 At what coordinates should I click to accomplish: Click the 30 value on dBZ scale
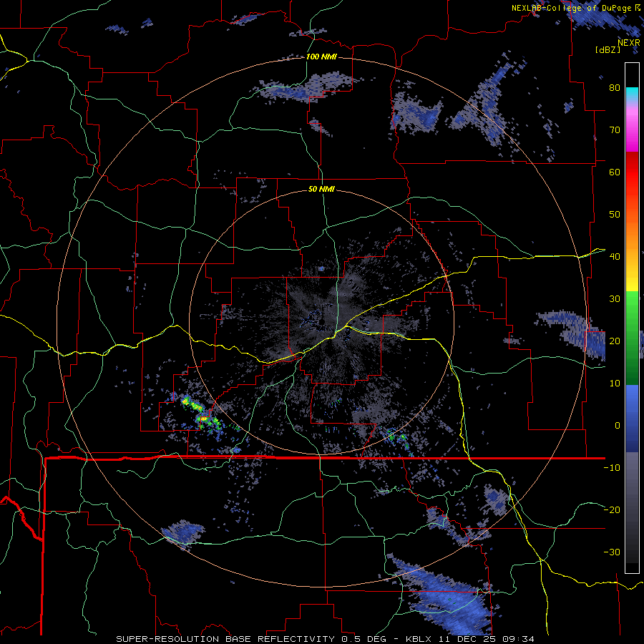tap(615, 298)
